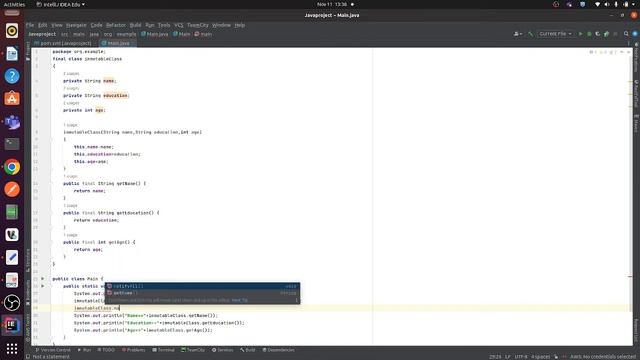
Task: Open the Current File run configuration dropdown
Action: pos(556,34)
